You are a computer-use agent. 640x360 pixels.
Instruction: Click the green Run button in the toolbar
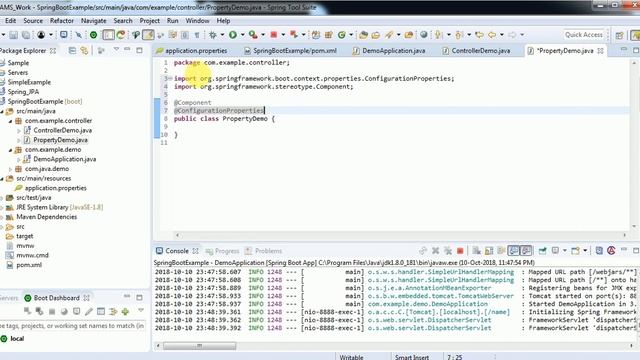pyautogui.click(x=233, y=35)
